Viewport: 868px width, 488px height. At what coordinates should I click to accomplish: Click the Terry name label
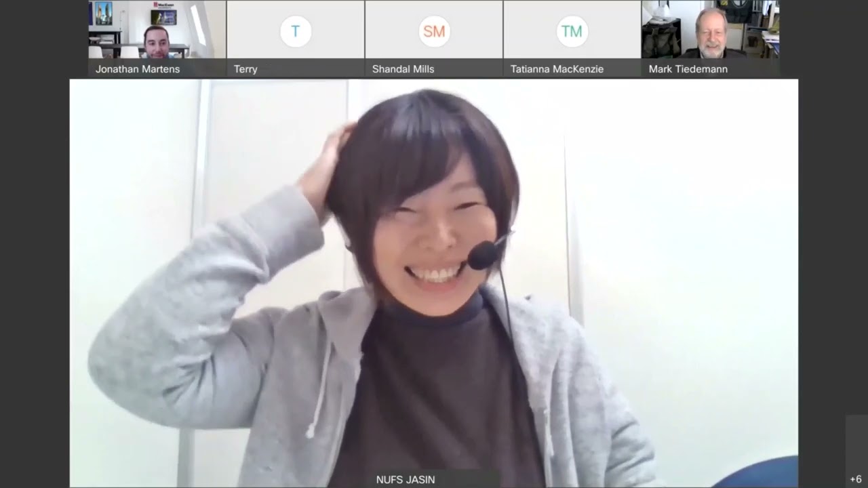tap(245, 68)
